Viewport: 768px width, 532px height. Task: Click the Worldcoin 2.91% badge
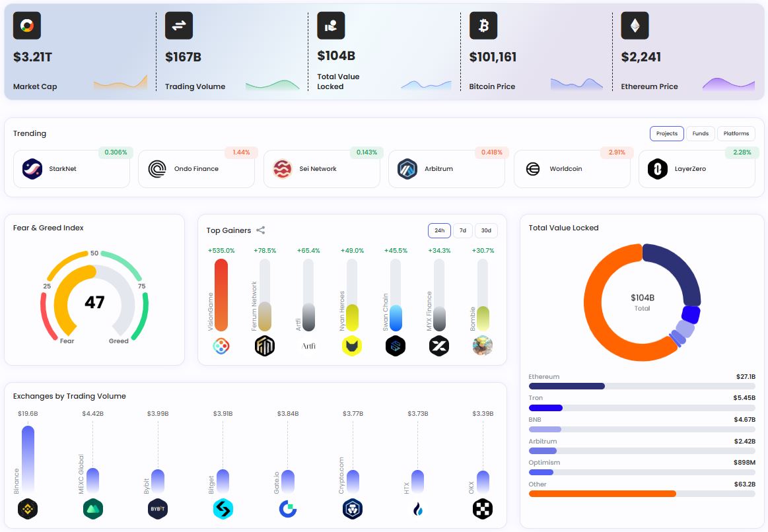coord(617,152)
